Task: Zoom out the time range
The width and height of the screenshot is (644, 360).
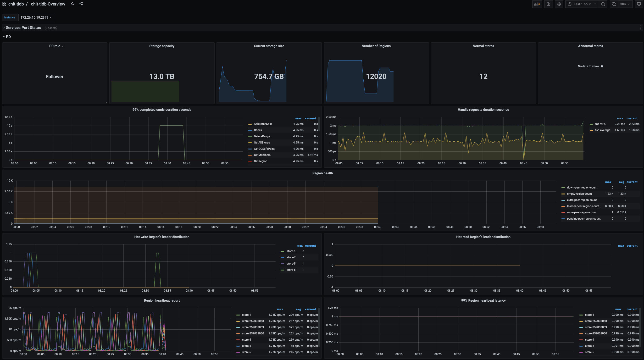Action: [603, 4]
